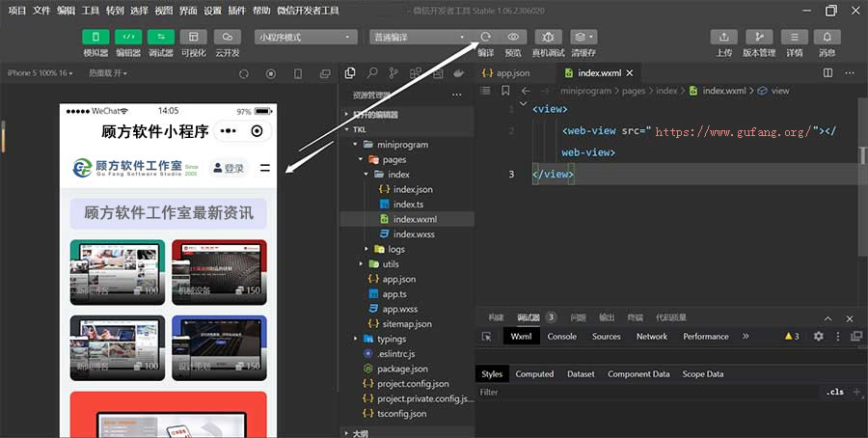
Task: Open the clear cache layers icon
Action: [584, 37]
